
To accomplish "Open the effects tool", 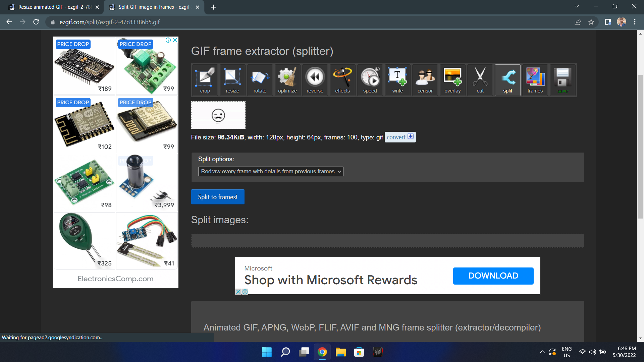I will click(x=342, y=80).
